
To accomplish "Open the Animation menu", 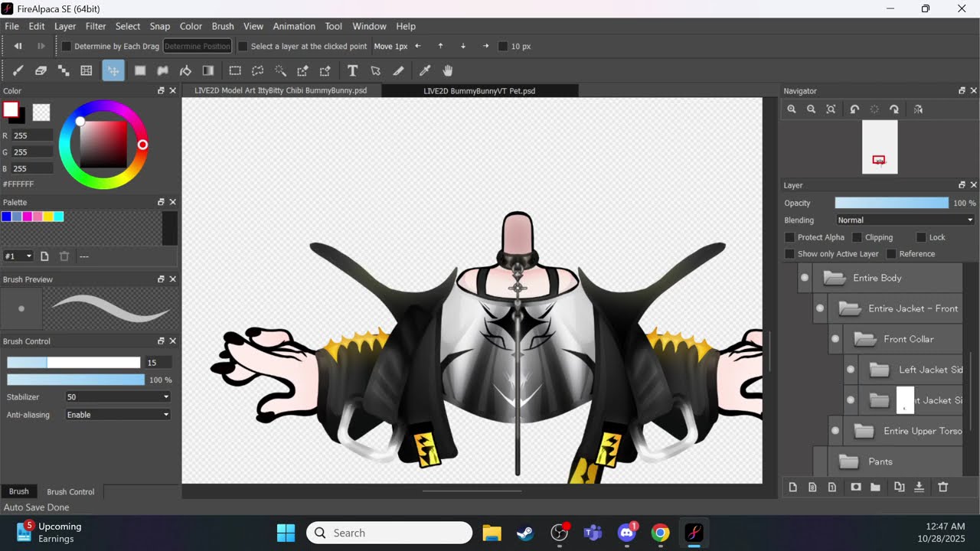I will 294,26.
